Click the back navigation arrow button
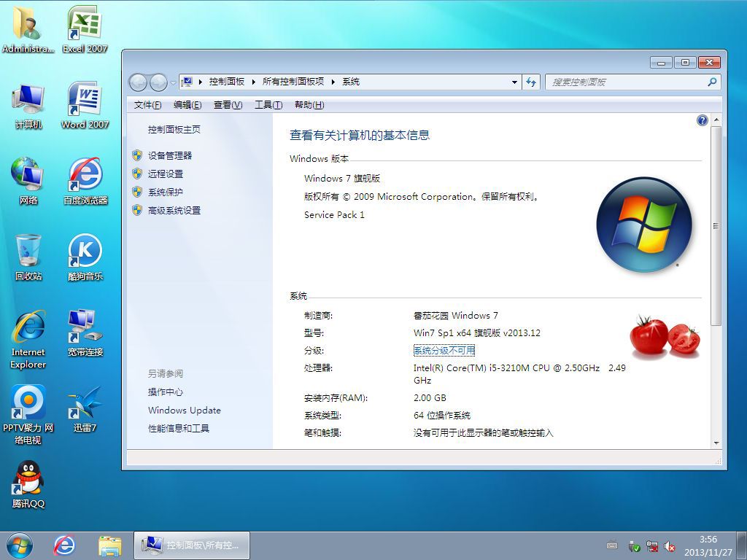This screenshot has height=560, width=747. click(x=138, y=82)
